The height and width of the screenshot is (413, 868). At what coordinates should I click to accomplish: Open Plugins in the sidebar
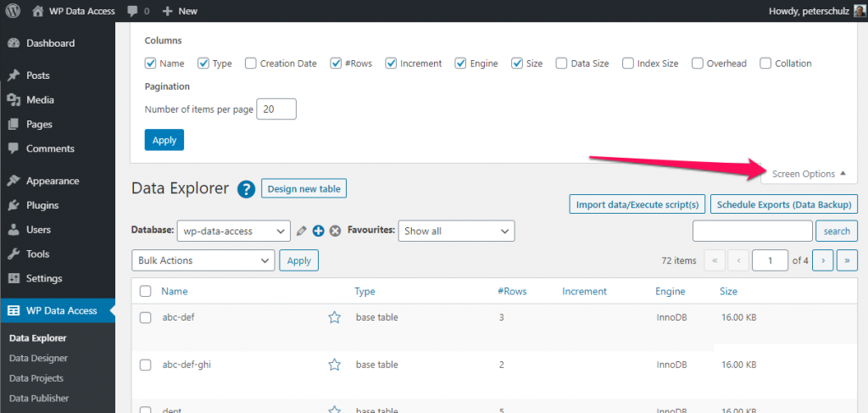point(58,205)
